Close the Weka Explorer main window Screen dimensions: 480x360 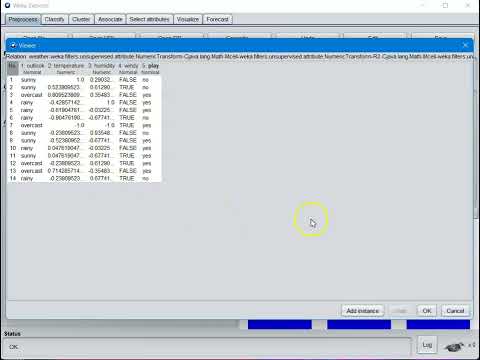click(468, 5)
